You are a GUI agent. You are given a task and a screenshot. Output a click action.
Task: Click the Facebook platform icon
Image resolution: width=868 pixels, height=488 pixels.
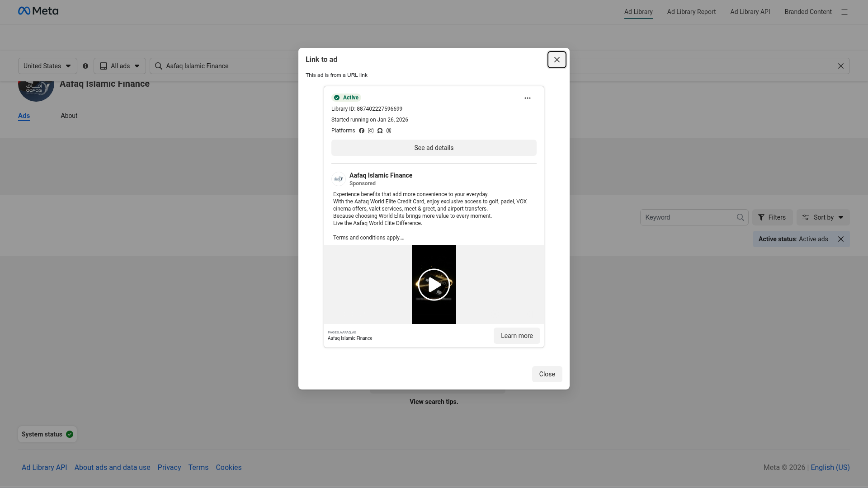pos(362,131)
